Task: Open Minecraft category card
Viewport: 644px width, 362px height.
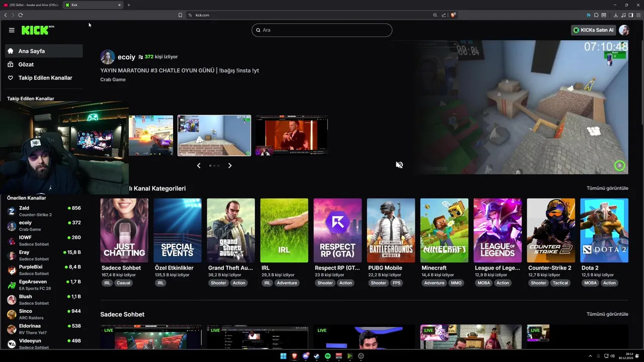Action: coord(444,230)
